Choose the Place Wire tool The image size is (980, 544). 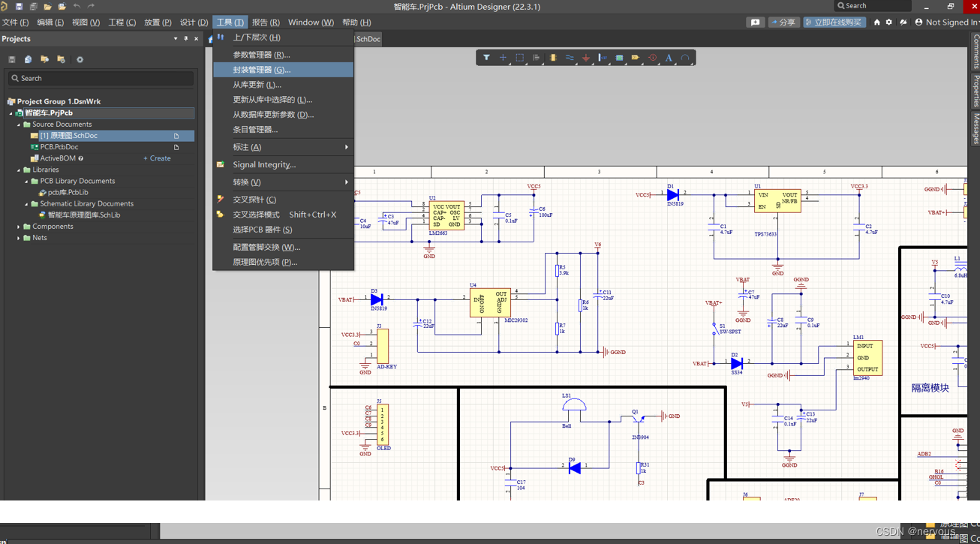(x=570, y=58)
